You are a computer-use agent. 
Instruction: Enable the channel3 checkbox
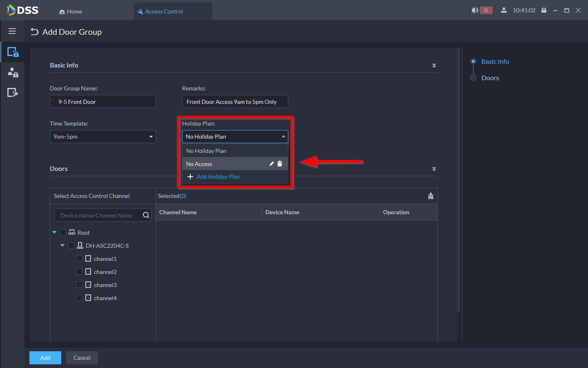(x=79, y=285)
